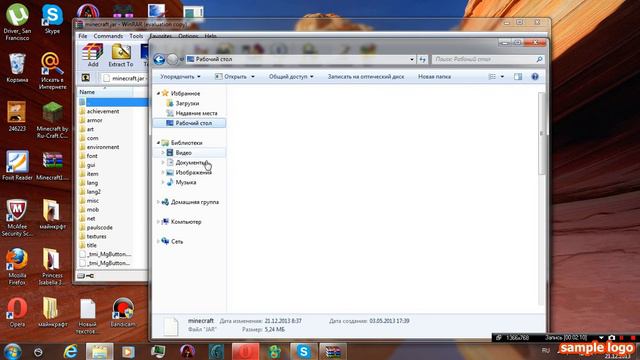Open Общий доступ dropdown menu
Image resolution: width=640 pixels, height=360 pixels.
point(291,77)
